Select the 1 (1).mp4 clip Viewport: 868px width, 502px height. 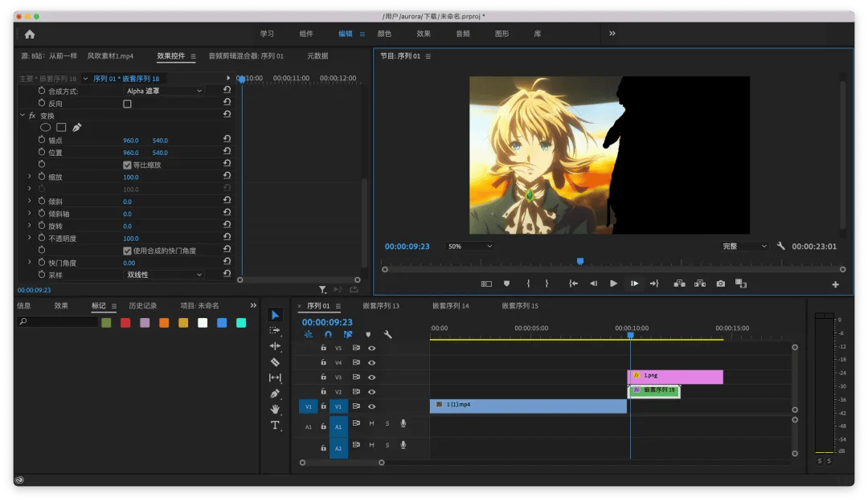(x=528, y=406)
